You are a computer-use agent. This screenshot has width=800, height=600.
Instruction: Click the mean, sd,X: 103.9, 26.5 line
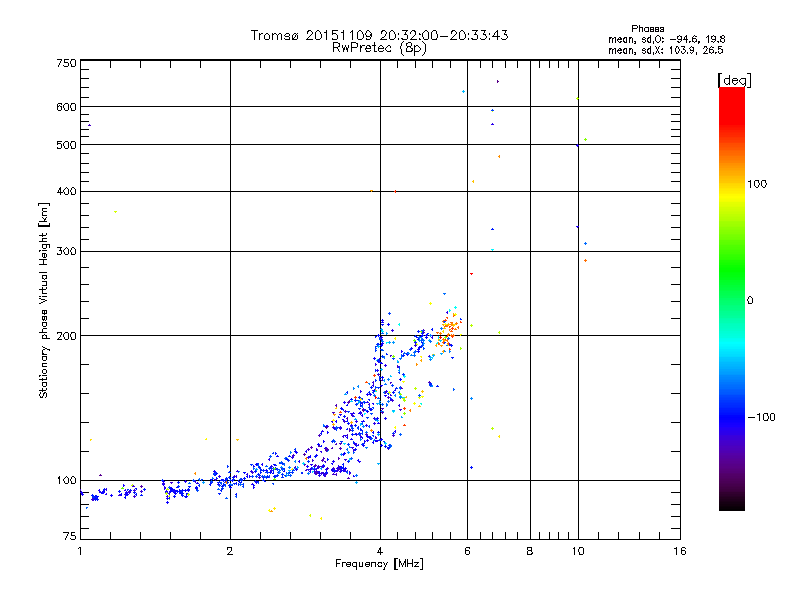click(x=665, y=50)
